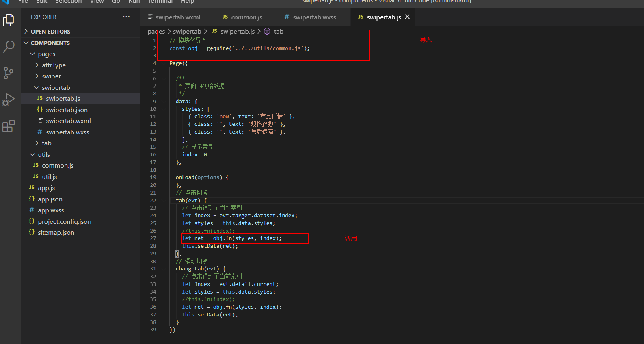Image resolution: width=644 pixels, height=344 pixels.
Task: Click on 'onLoad(options)' code line
Action: (x=202, y=177)
